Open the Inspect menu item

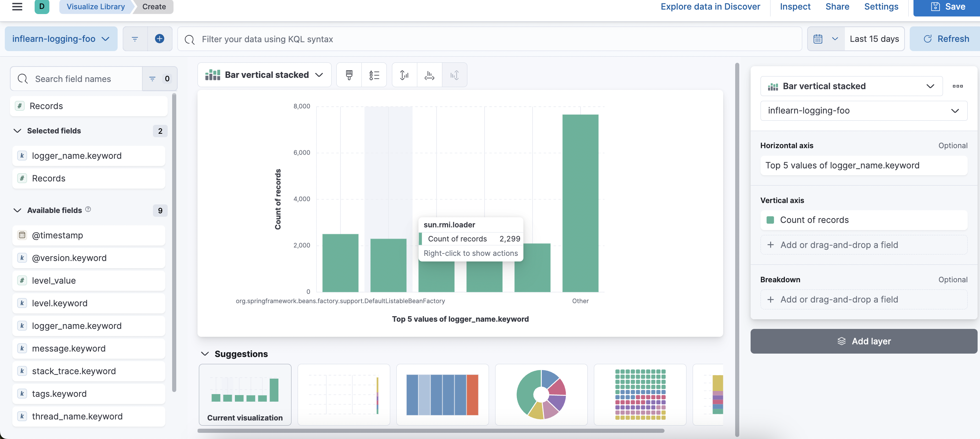click(x=795, y=7)
